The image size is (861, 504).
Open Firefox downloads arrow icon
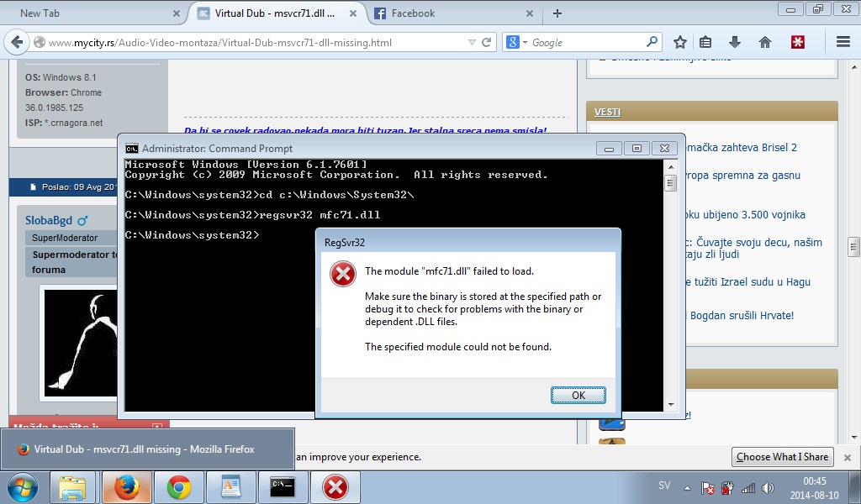(x=735, y=42)
